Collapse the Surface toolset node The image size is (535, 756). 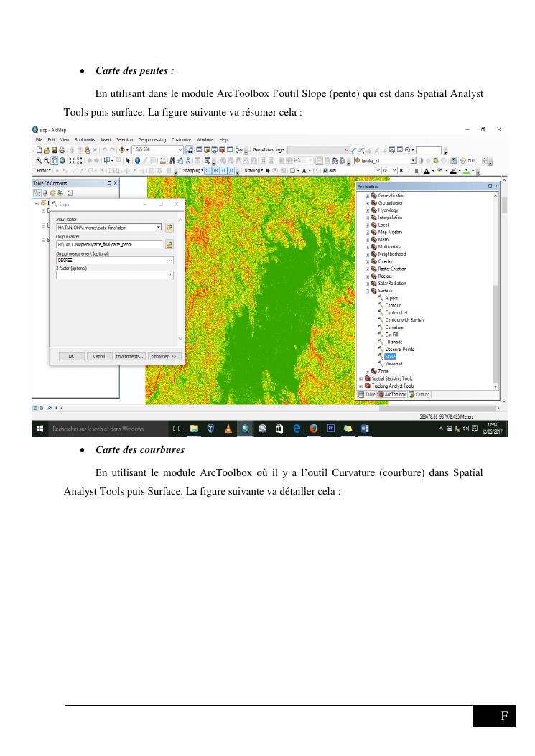368,291
